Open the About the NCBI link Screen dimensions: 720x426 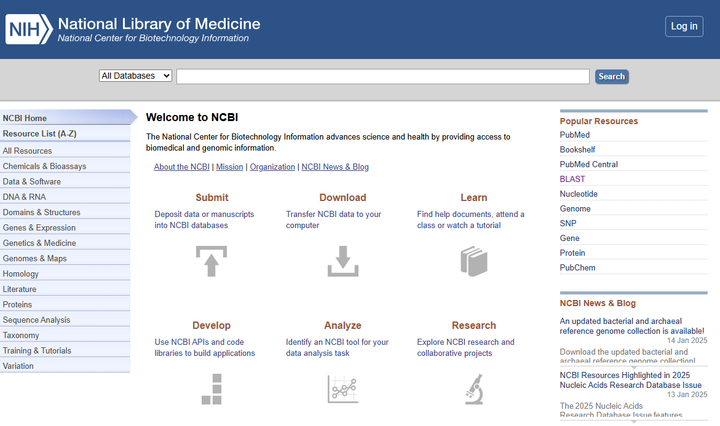(181, 167)
